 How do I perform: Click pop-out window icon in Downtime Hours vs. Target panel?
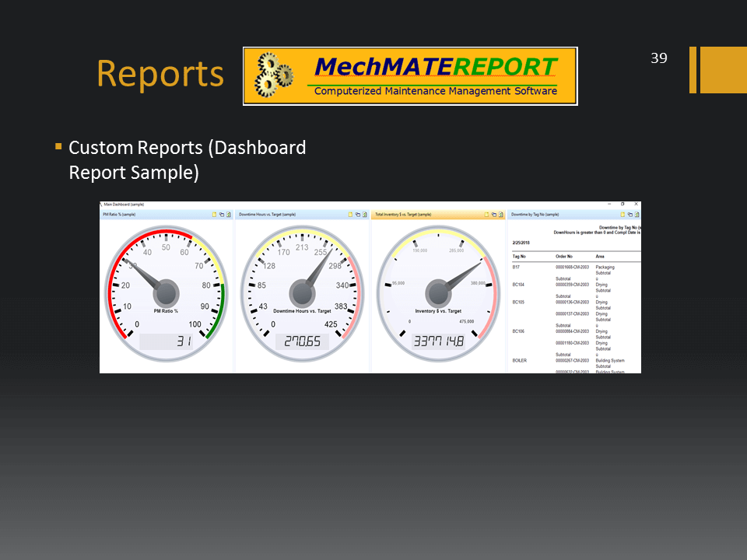click(358, 215)
